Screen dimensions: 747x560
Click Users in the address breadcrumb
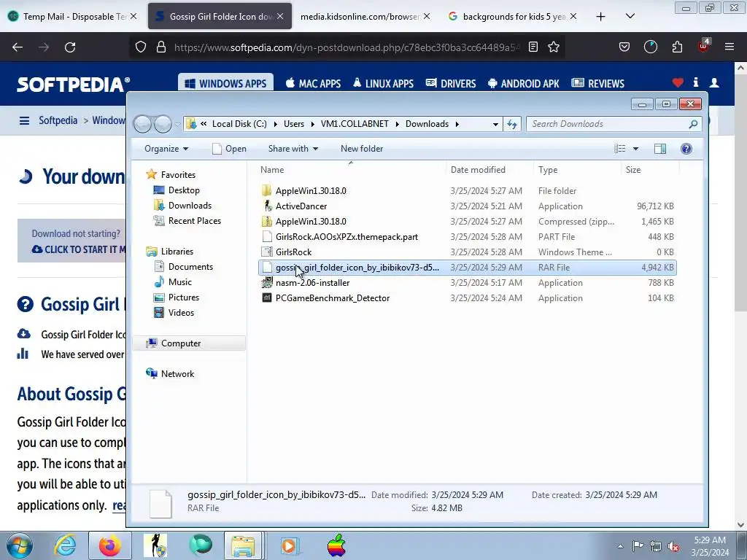point(293,124)
